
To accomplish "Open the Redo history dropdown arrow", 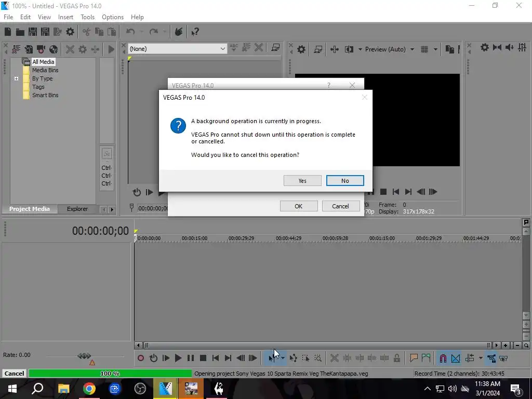I will tap(165, 32).
